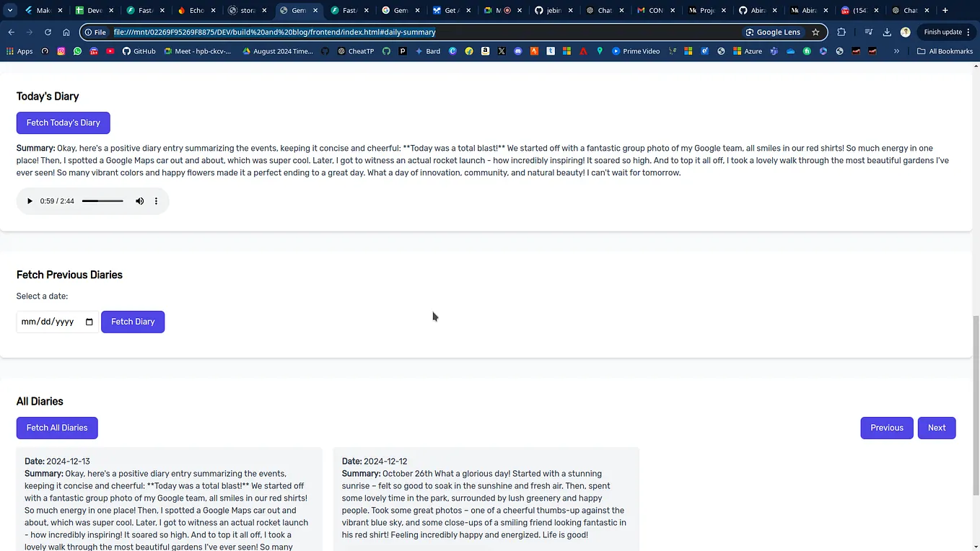The height and width of the screenshot is (551, 980).
Task: Open media controls icon in toolbar
Action: (x=868, y=32)
